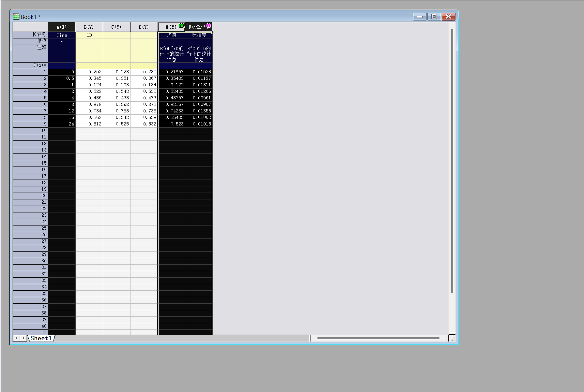Click the magenta lock icon on column F
Image resolution: width=584 pixels, height=392 pixels.
209,25
